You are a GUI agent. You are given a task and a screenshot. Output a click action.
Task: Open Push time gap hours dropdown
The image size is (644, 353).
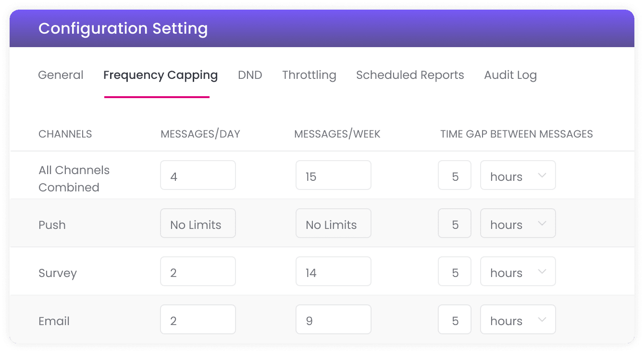518,223
